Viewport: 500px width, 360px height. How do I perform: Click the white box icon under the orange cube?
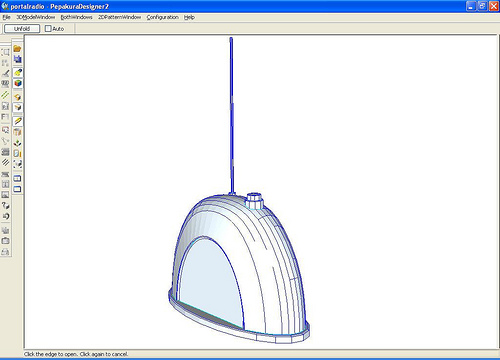18,107
